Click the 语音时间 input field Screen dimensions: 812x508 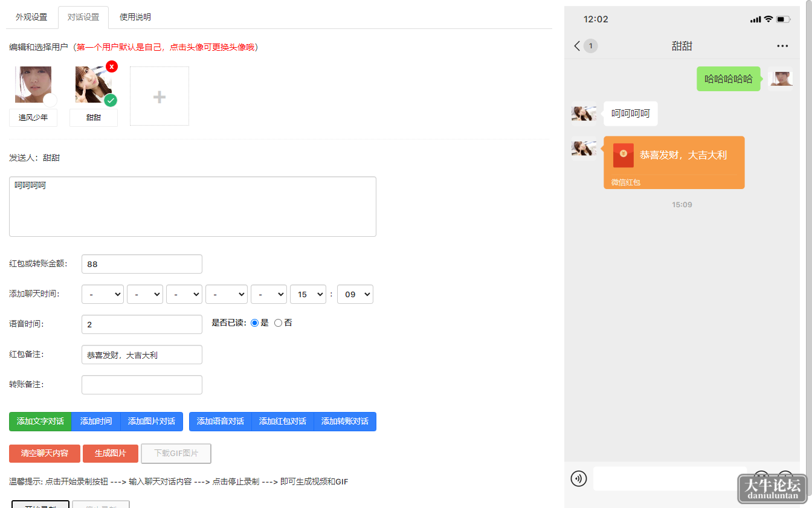[x=142, y=324]
